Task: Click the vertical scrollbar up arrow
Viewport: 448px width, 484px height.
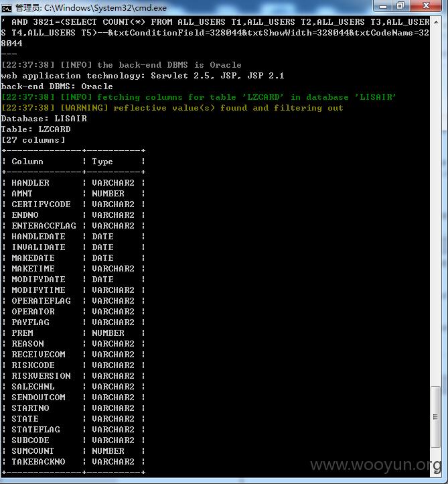Action: (x=436, y=22)
